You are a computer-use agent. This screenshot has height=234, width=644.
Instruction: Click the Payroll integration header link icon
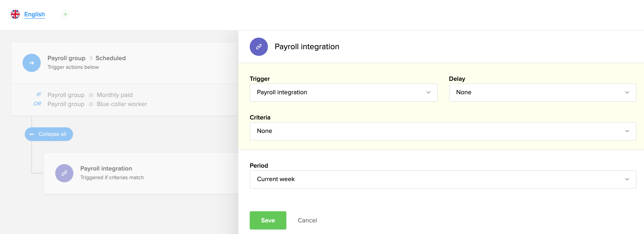pyautogui.click(x=259, y=47)
